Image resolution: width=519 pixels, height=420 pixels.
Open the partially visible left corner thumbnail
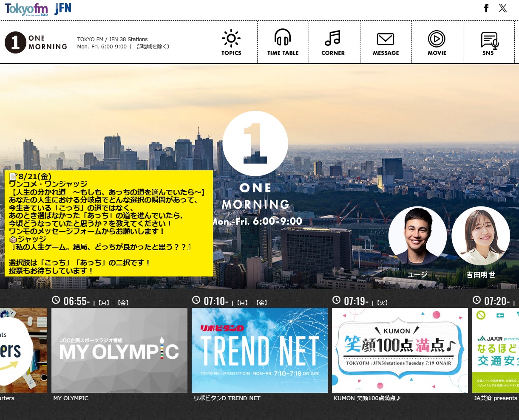coord(23,350)
